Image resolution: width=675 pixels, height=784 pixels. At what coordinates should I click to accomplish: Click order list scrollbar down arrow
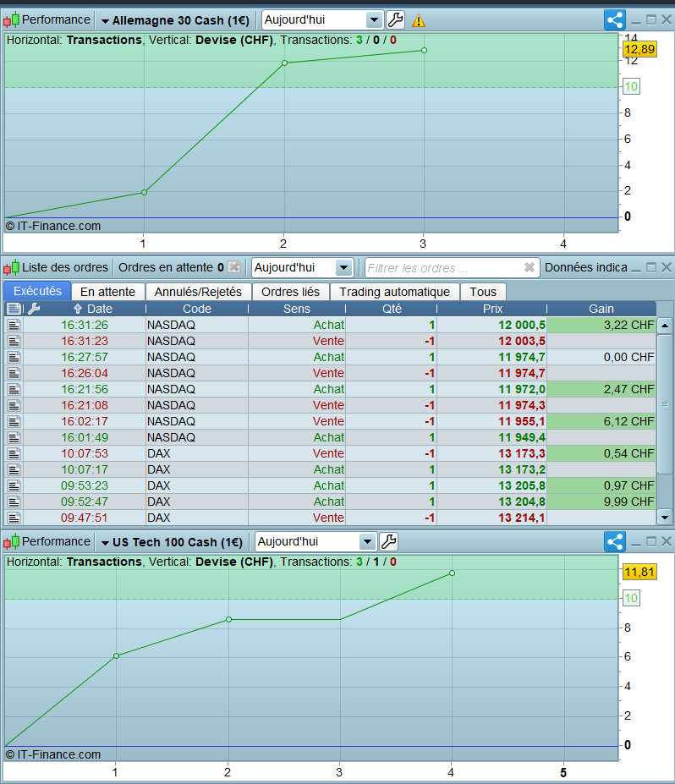point(665,518)
